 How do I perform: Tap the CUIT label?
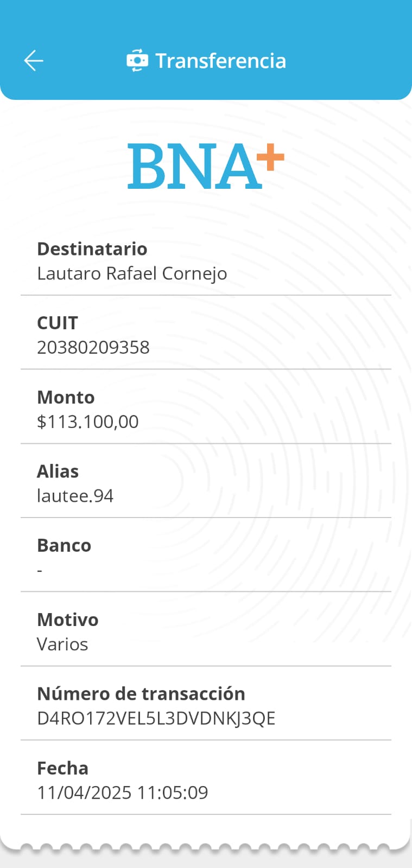[58, 323]
